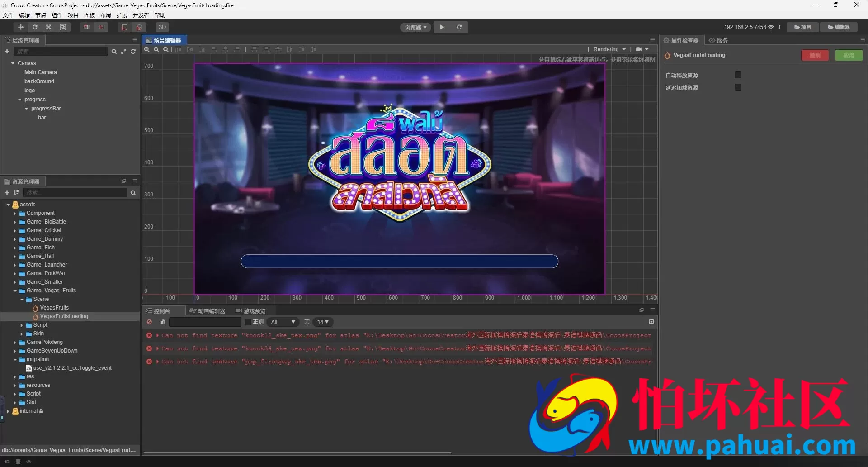
Task: Select the backGround node
Action: [39, 81]
